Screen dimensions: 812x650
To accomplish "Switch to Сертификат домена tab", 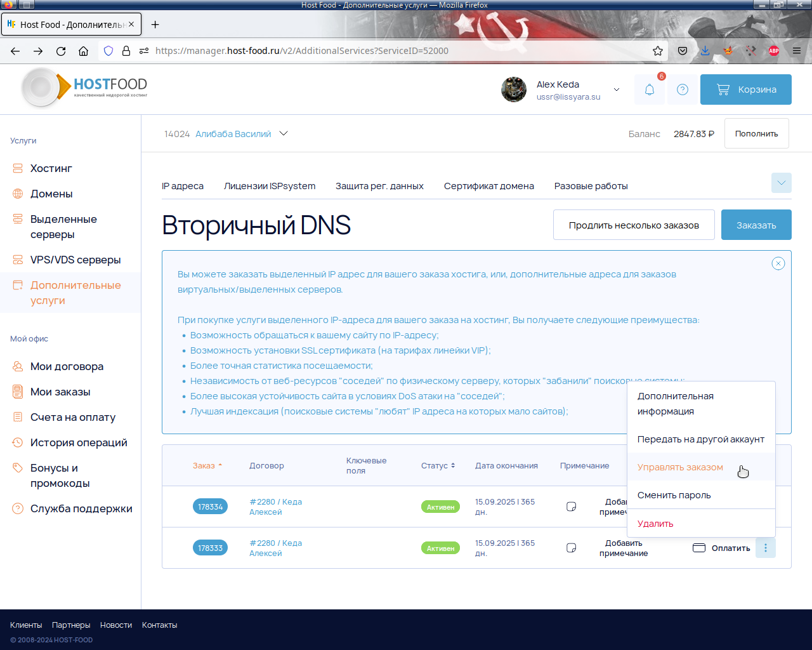I will click(489, 186).
